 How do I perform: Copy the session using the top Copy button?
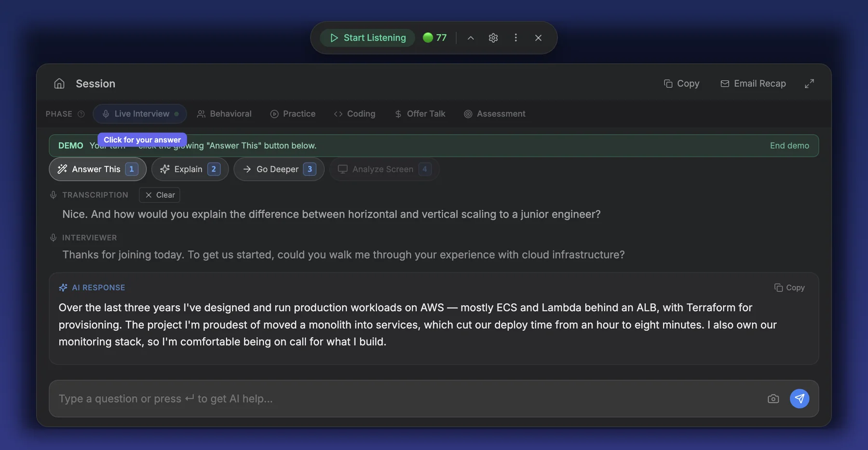pyautogui.click(x=681, y=83)
